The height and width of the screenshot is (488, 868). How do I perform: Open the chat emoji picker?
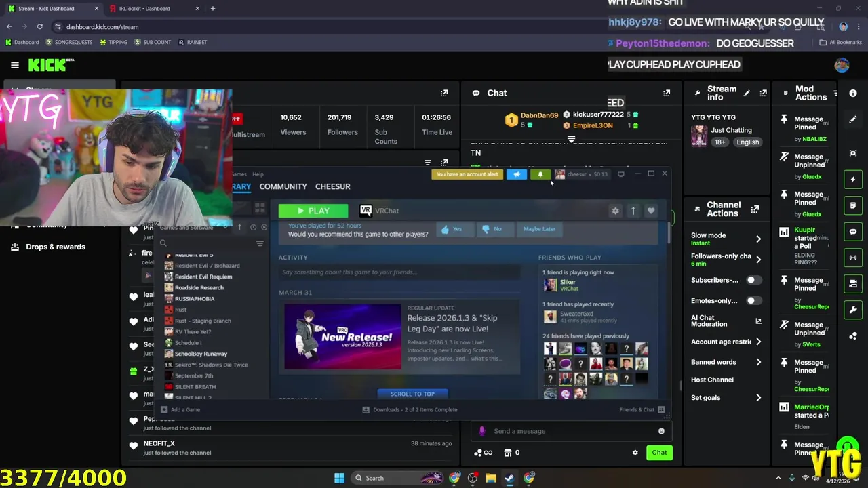click(661, 431)
